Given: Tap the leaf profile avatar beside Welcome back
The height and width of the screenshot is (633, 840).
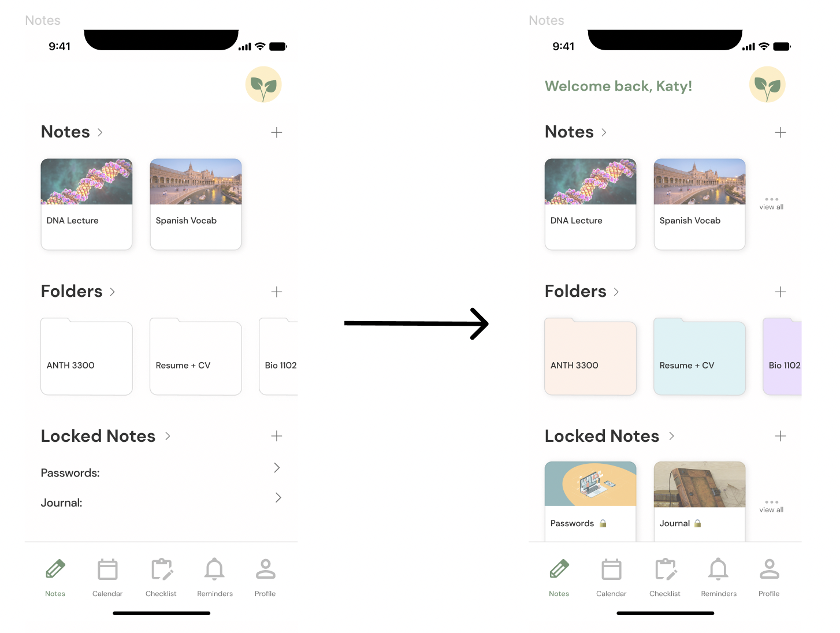Looking at the screenshot, I should pos(767,85).
